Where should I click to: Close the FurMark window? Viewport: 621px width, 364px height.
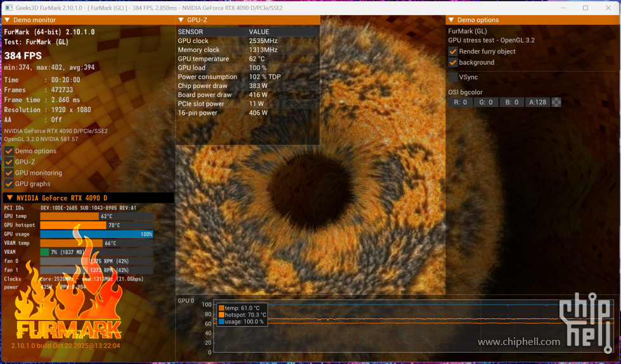[x=609, y=8]
